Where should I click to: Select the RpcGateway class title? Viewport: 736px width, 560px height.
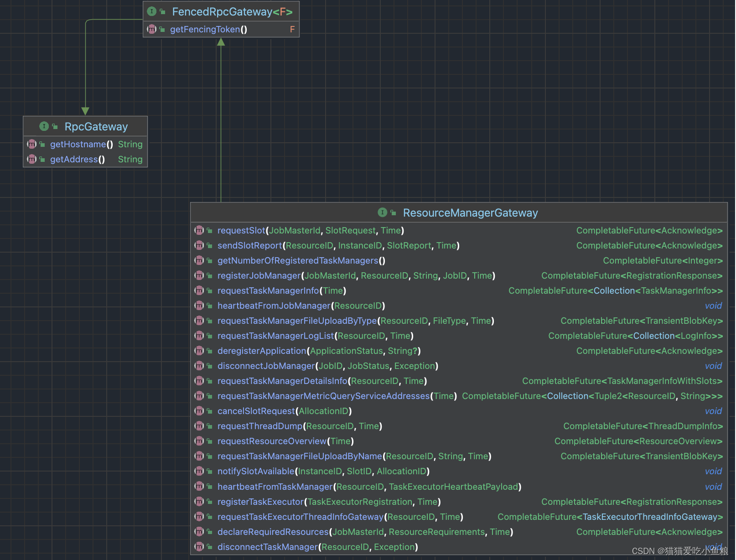pyautogui.click(x=96, y=127)
